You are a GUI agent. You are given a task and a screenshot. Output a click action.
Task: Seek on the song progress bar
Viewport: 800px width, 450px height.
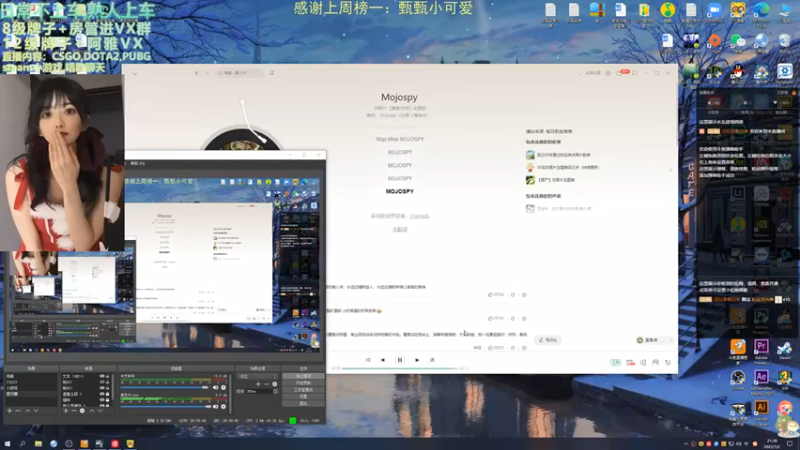pyautogui.click(x=401, y=368)
